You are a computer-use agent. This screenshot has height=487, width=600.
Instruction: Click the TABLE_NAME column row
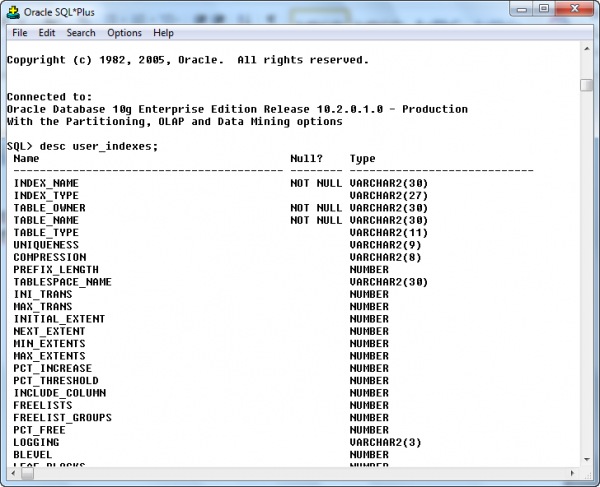pos(221,220)
